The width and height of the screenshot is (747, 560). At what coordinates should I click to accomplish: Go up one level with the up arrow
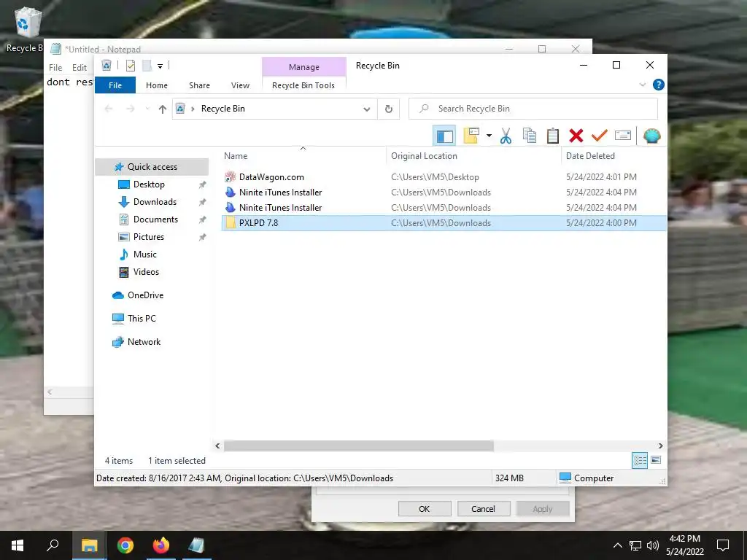163,109
